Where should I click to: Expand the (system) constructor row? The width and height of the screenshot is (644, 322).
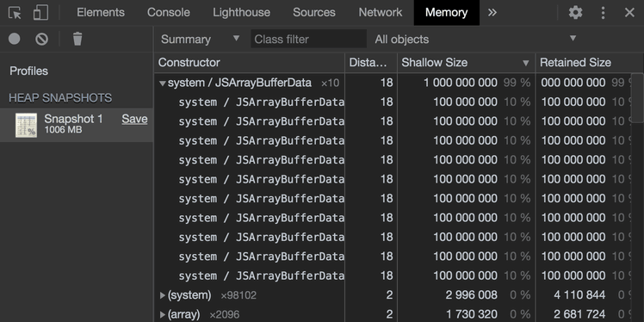(x=162, y=295)
